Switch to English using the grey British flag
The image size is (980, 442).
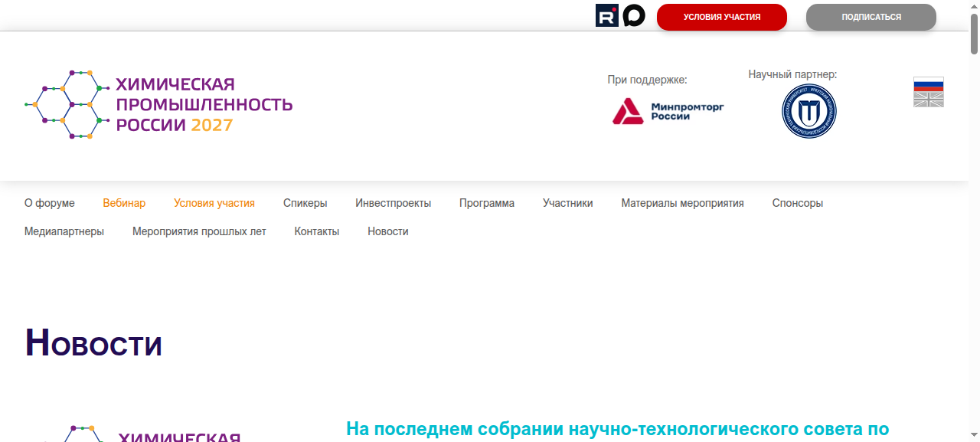coord(929,100)
